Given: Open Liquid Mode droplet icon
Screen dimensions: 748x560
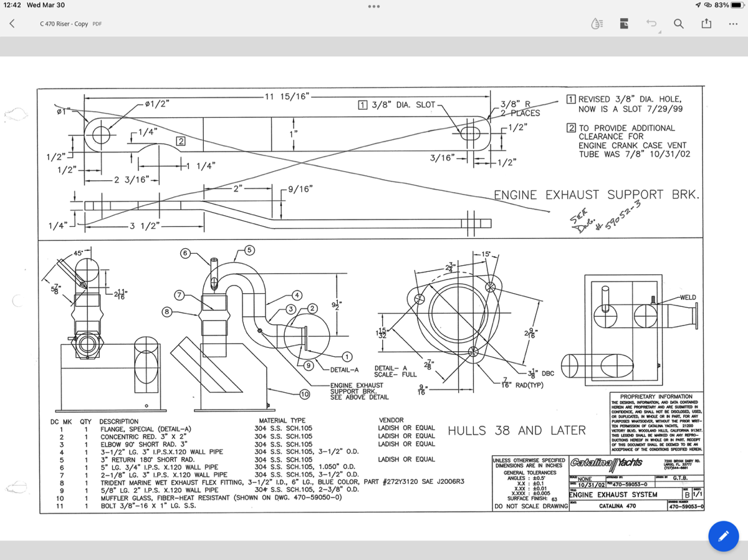Looking at the screenshot, I should pos(597,24).
